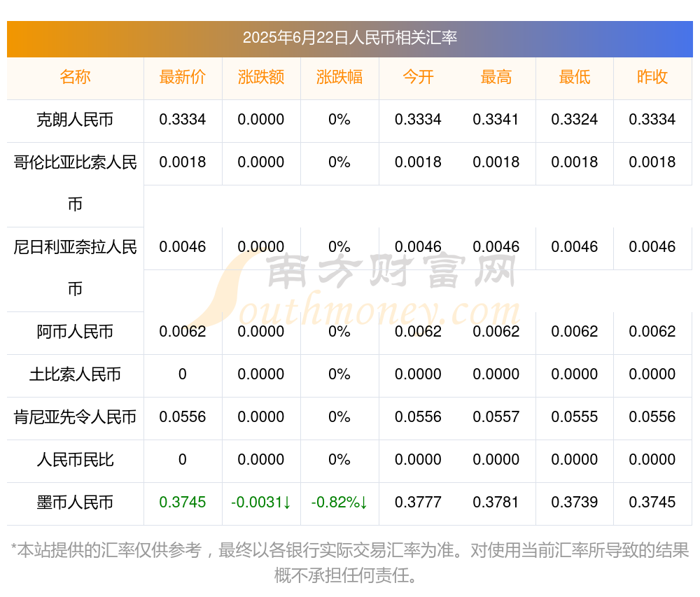Select the 最高 column header
This screenshot has height=597, width=700.
click(496, 77)
